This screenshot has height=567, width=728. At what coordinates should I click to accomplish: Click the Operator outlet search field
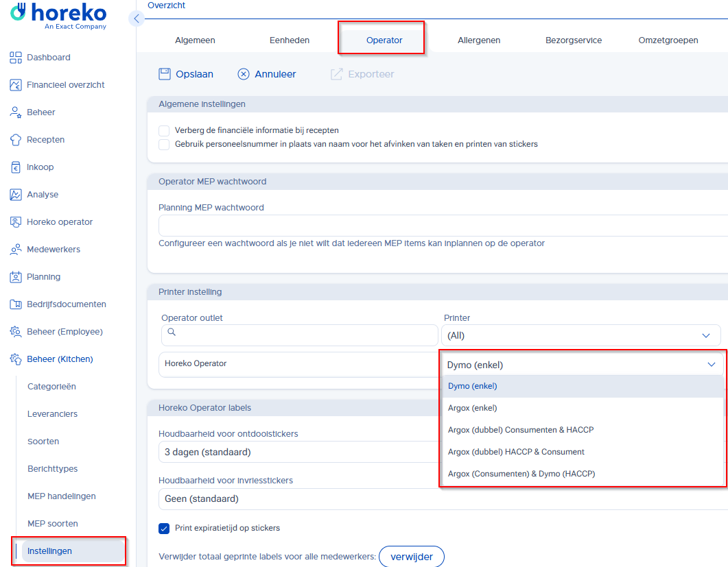[x=299, y=335]
